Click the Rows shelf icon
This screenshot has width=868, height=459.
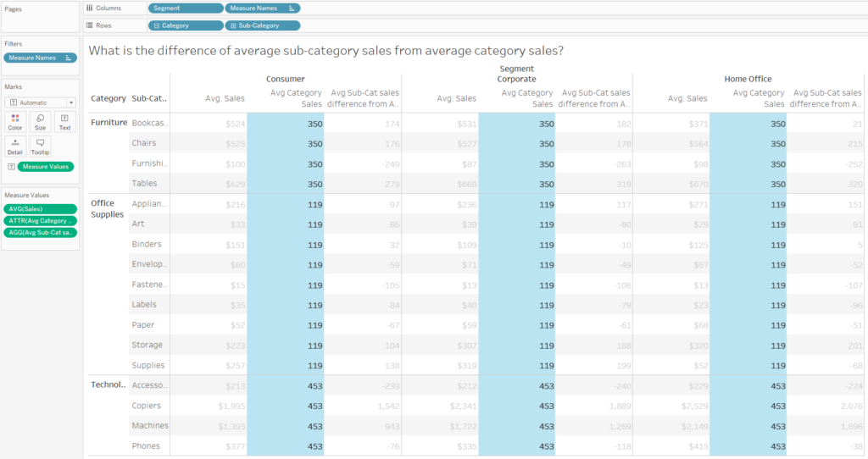pyautogui.click(x=90, y=25)
